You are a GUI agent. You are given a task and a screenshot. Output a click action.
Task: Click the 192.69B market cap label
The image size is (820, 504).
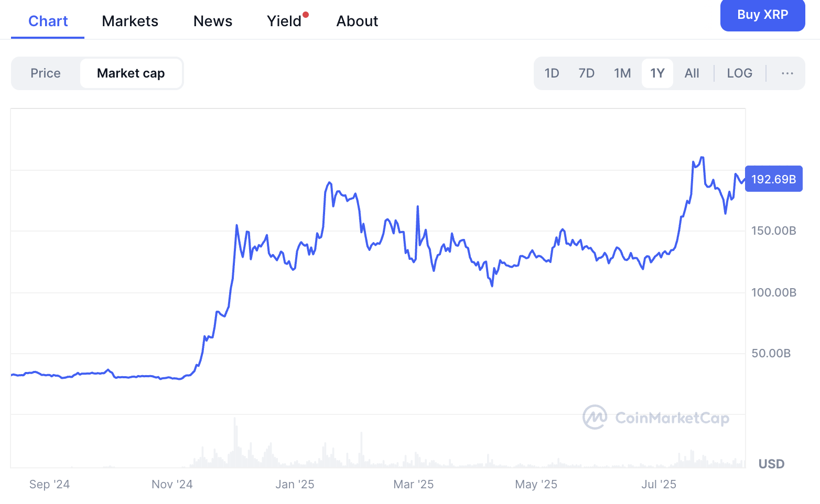point(774,179)
